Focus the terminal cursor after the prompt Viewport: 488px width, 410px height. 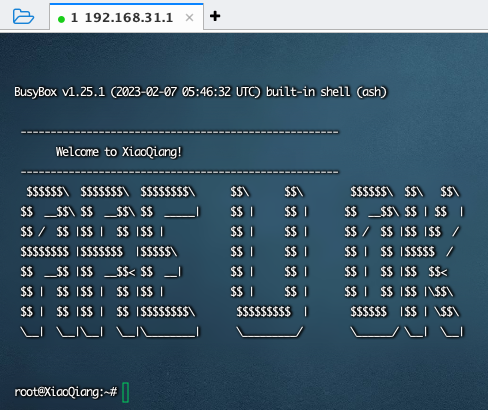[126, 393]
